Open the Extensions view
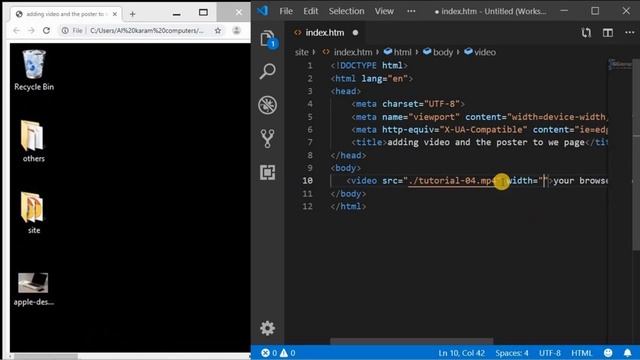640x360 pixels. coord(267,172)
